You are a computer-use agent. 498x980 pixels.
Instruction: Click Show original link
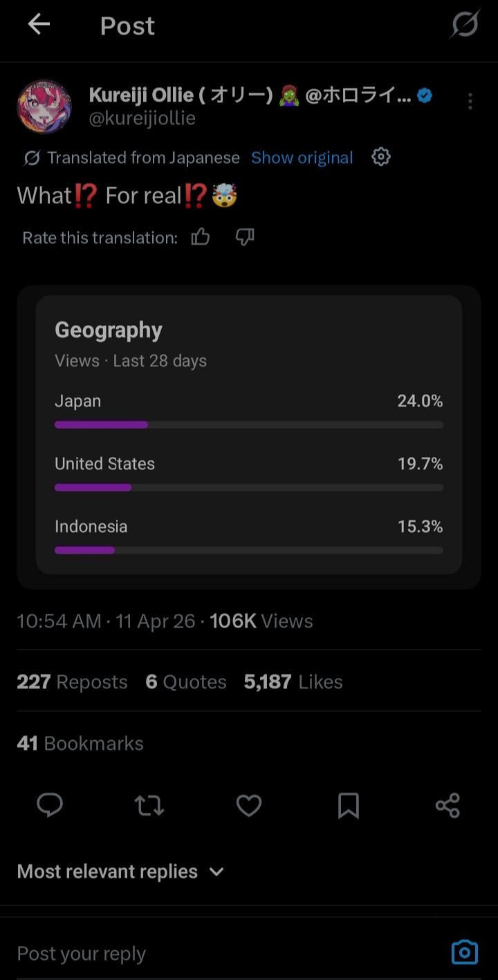[x=302, y=158]
